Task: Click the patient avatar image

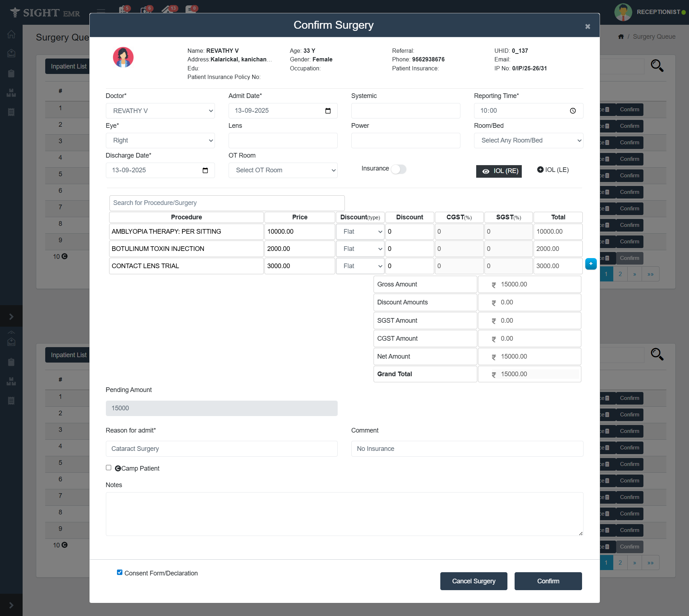Action: [x=123, y=57]
